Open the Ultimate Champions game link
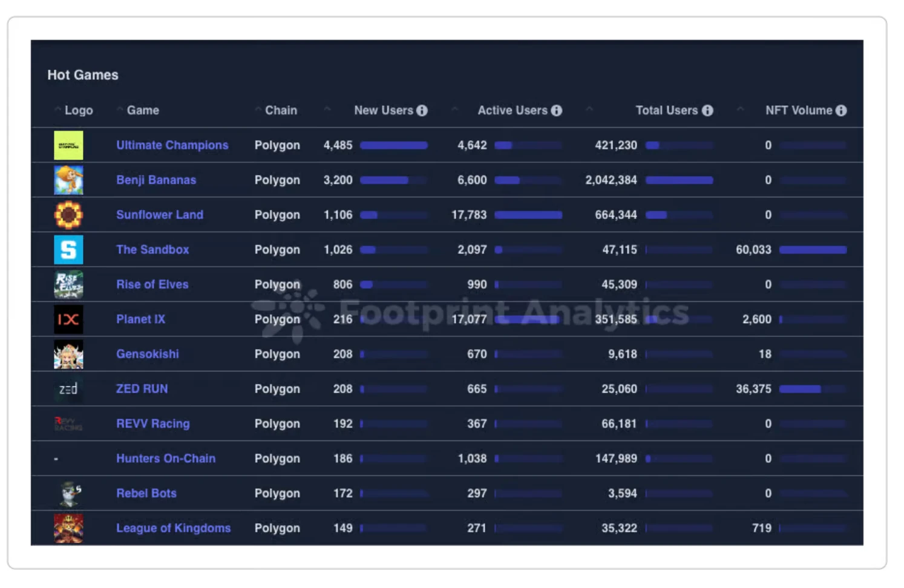 (x=172, y=145)
